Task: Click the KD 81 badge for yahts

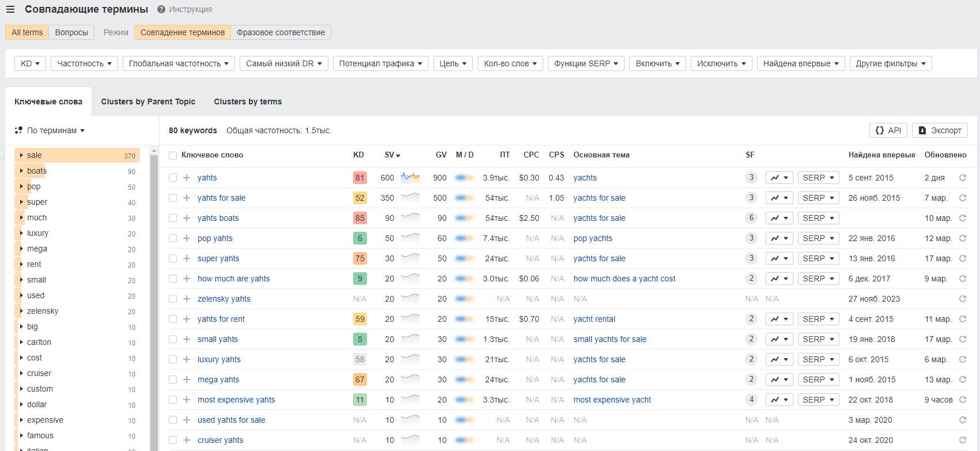Action: click(360, 178)
